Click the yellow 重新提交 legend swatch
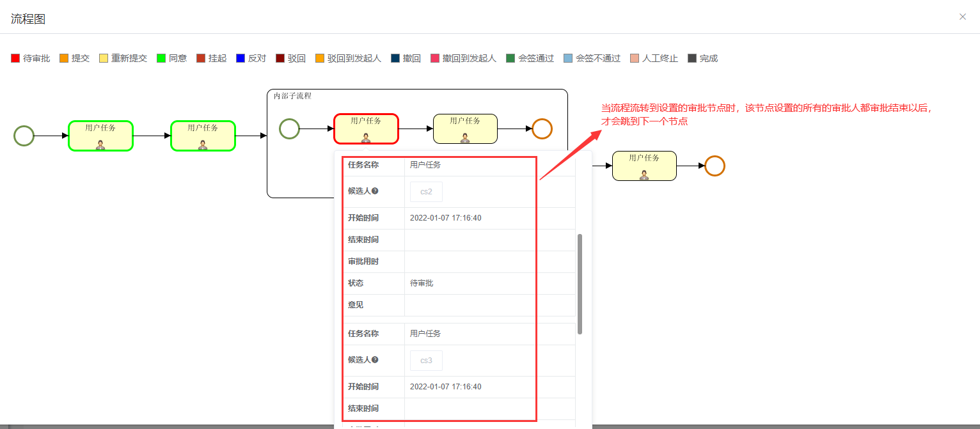Image resolution: width=980 pixels, height=429 pixels. tap(104, 58)
